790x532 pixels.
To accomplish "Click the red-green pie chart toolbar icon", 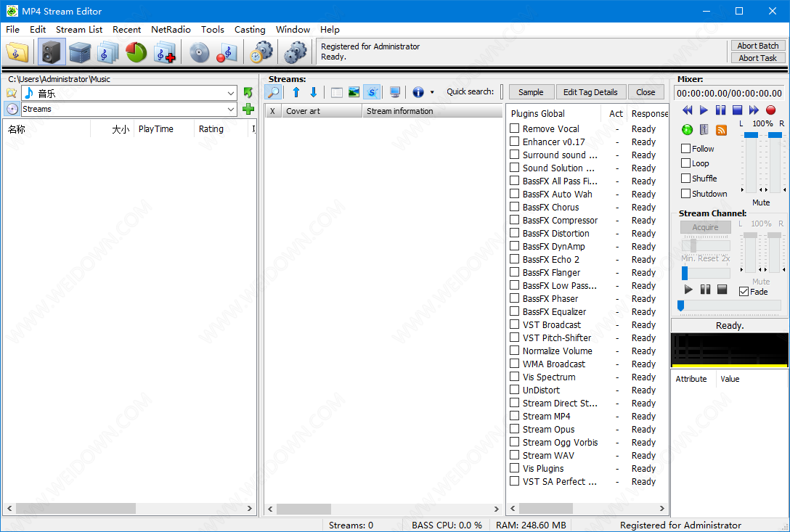I will point(136,52).
